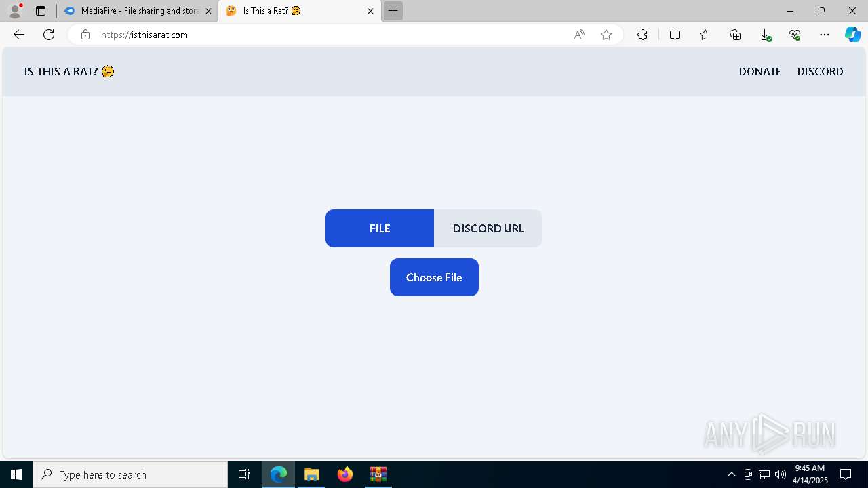Minimize the Edge browser window
The image size is (868, 488).
point(789,11)
